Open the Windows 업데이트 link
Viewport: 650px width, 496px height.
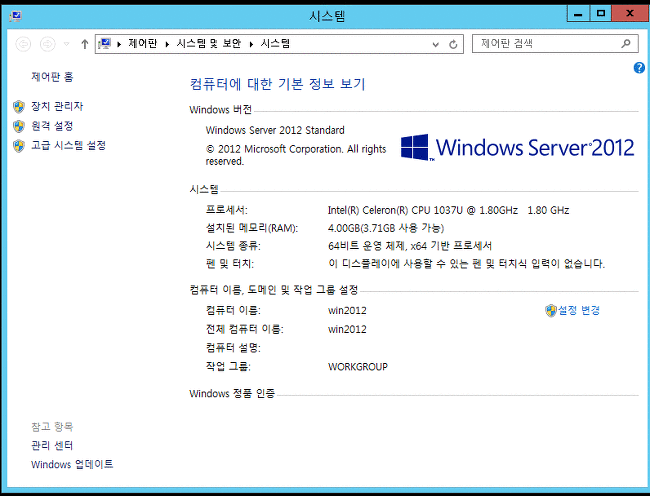72,465
